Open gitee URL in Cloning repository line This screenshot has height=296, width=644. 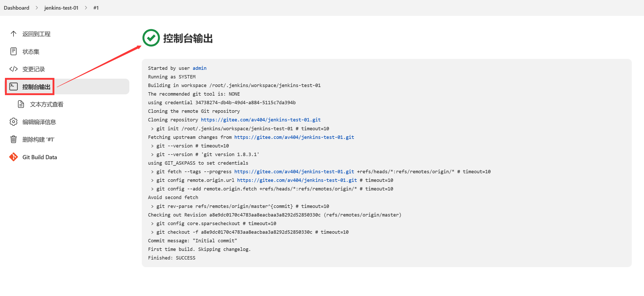coord(260,120)
